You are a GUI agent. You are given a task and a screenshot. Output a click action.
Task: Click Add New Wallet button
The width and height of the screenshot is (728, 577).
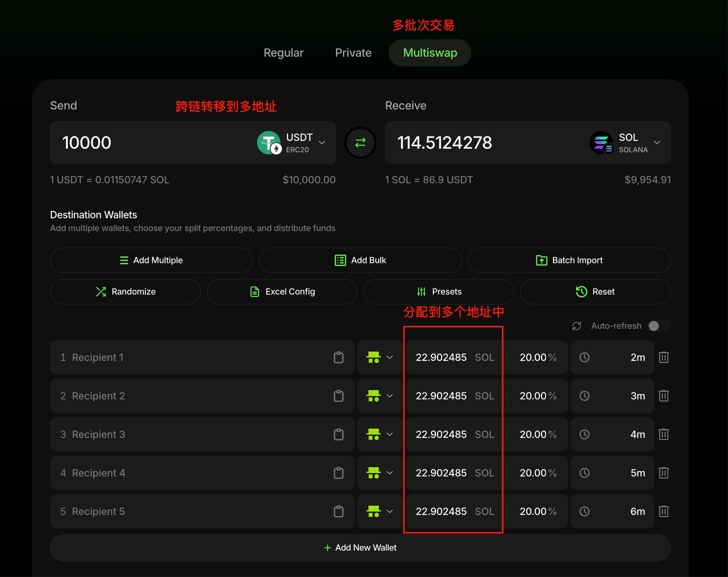[x=360, y=548]
